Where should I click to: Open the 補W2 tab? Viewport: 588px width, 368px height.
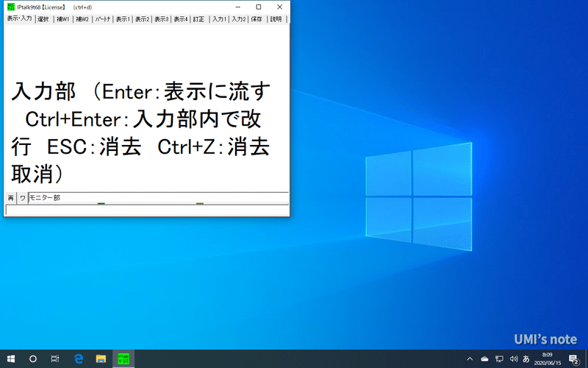[82, 19]
